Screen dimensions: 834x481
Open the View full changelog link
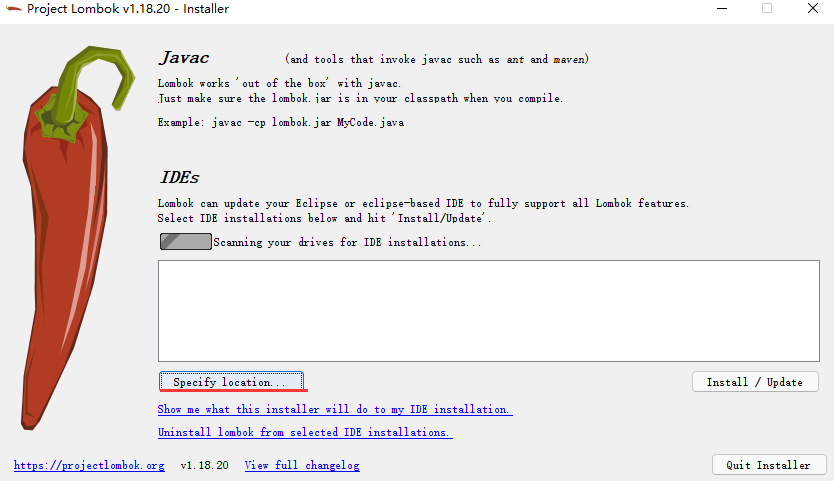tap(302, 465)
